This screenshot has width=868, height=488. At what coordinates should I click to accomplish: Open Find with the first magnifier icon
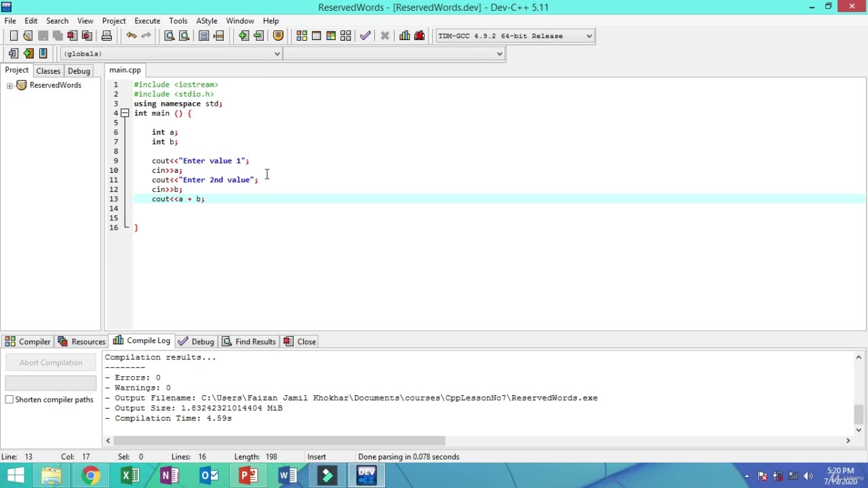click(x=170, y=36)
